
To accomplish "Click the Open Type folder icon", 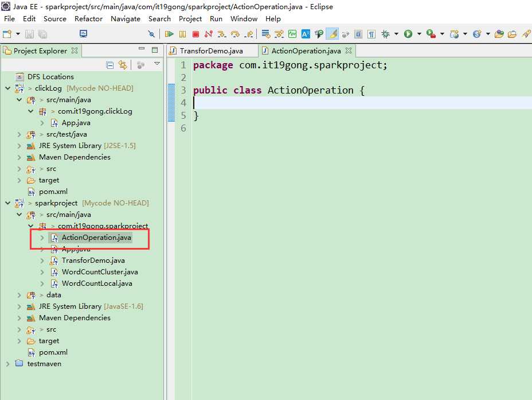I will coord(499,34).
